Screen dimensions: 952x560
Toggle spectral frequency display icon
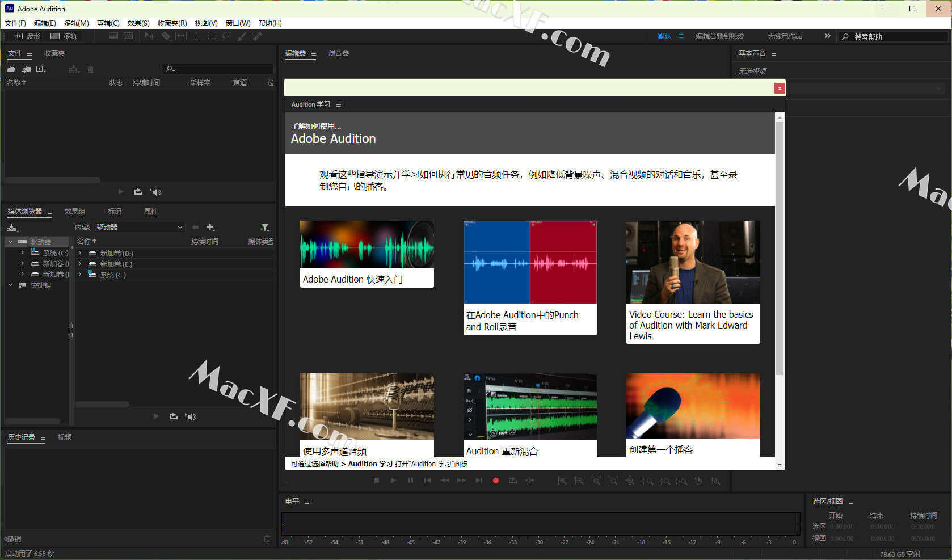[113, 36]
